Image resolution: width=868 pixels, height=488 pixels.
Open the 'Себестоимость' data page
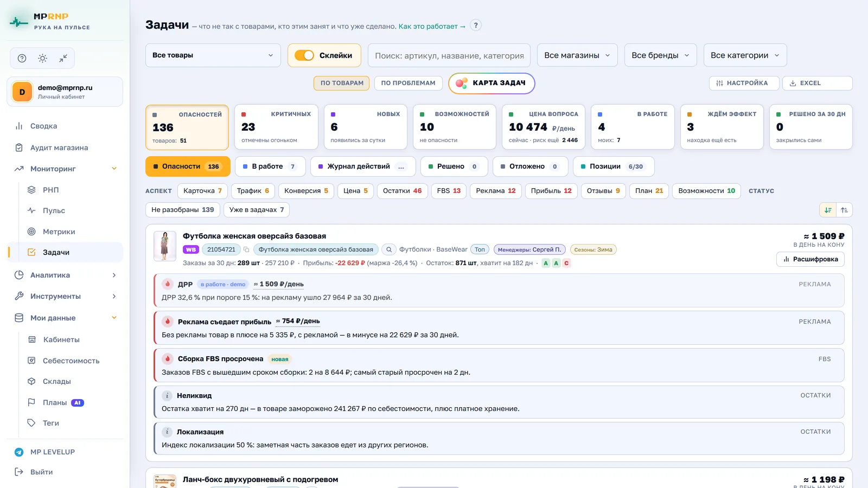click(x=72, y=361)
